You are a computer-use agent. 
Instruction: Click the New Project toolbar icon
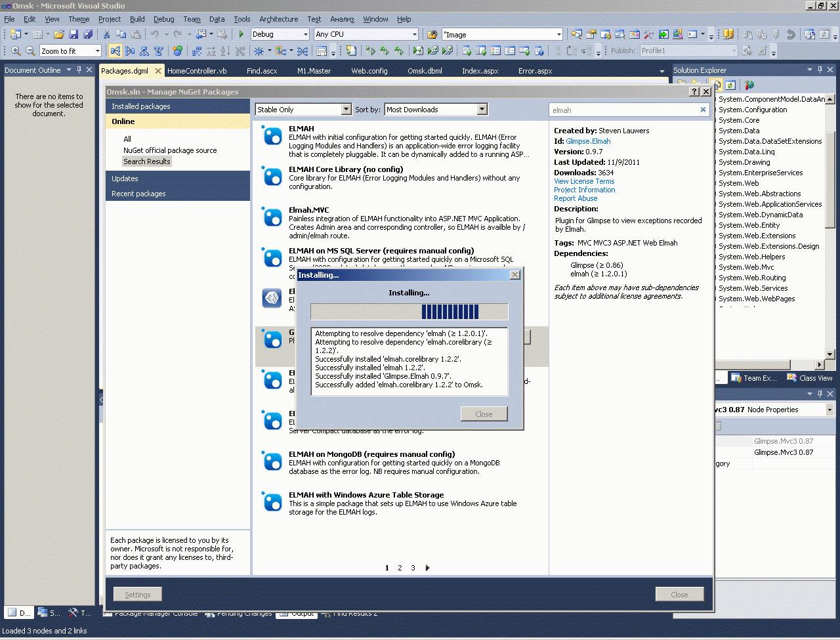pyautogui.click(x=16, y=34)
